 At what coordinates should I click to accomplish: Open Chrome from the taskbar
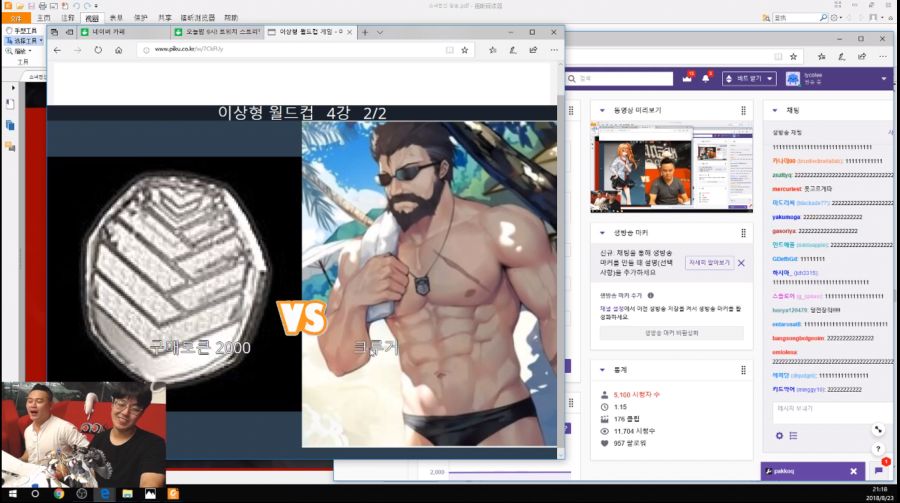click(59, 494)
